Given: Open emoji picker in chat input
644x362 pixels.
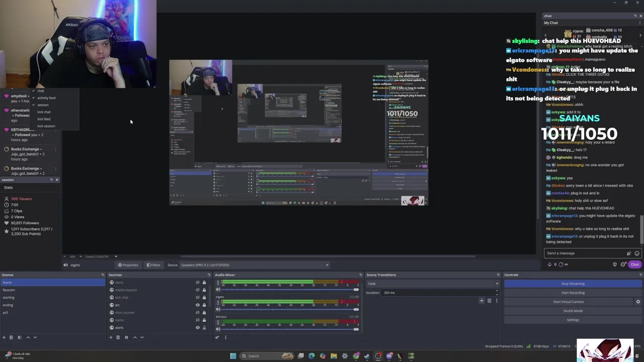Looking at the screenshot, I should [637, 253].
